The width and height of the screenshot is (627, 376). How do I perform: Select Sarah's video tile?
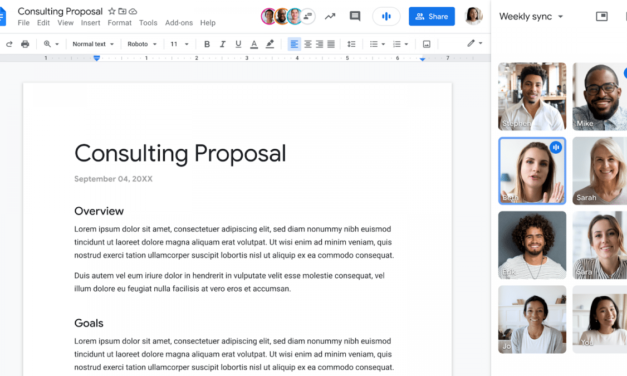point(599,171)
